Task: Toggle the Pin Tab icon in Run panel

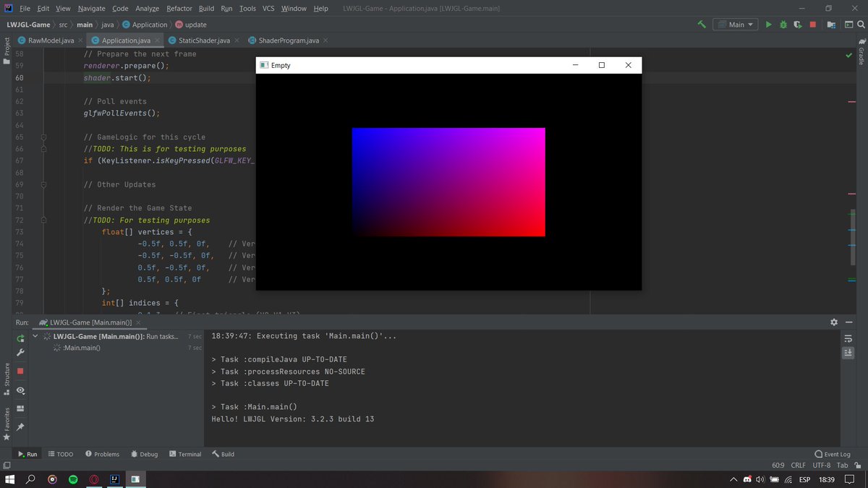Action: 20,427
